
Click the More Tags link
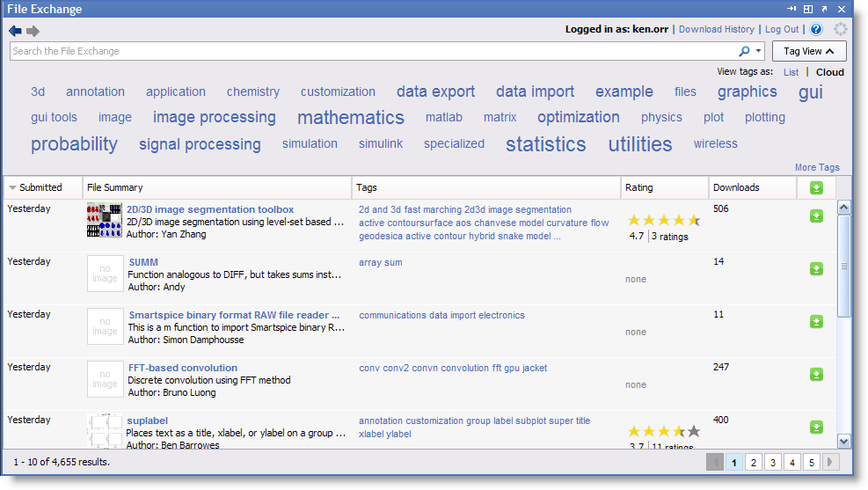point(817,167)
